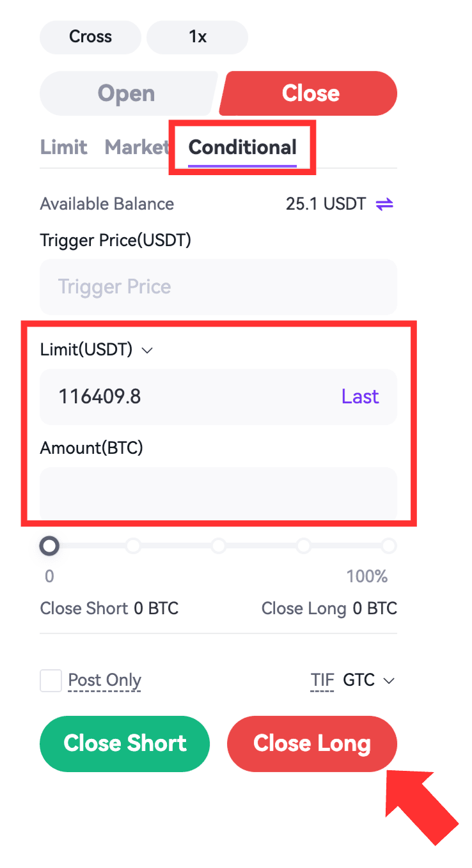
Task: Click Last to fill latest price
Action: (x=360, y=397)
